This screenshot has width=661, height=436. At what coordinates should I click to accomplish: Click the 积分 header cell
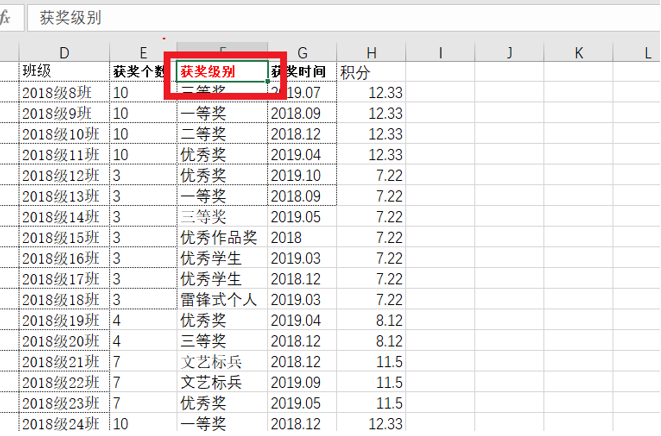click(x=371, y=72)
